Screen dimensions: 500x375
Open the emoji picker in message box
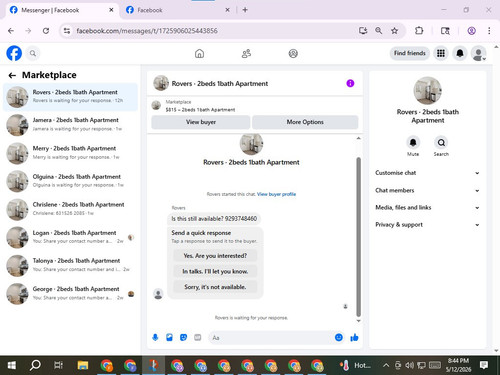pos(339,337)
